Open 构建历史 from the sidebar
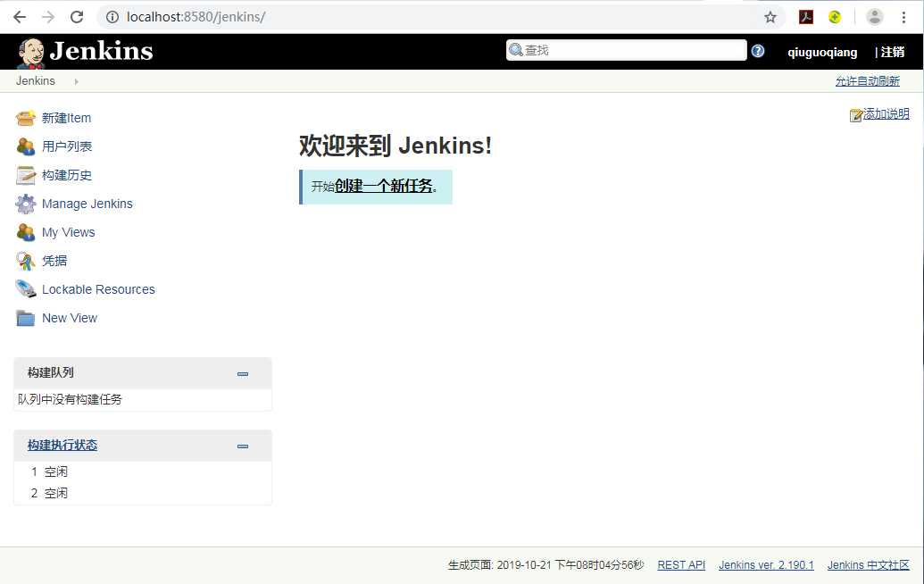 (67, 175)
